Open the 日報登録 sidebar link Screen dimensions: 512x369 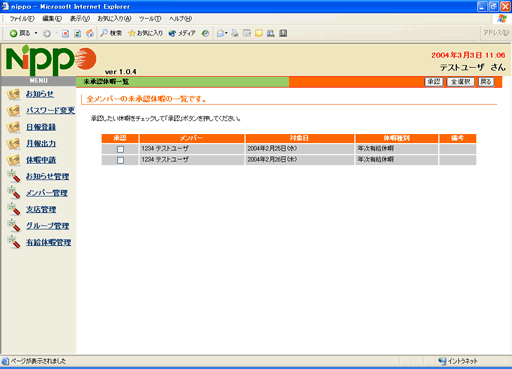[x=41, y=127]
